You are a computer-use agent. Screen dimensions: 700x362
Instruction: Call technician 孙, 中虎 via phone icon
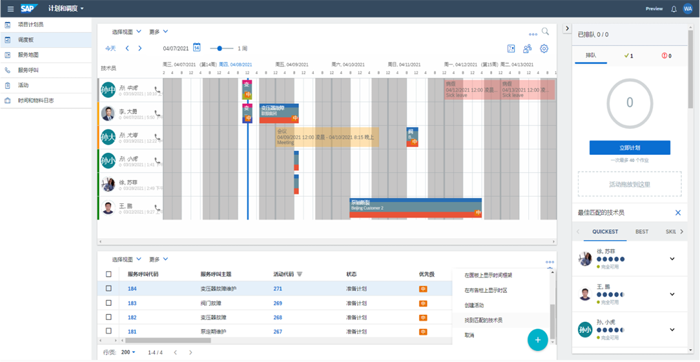pos(157,89)
